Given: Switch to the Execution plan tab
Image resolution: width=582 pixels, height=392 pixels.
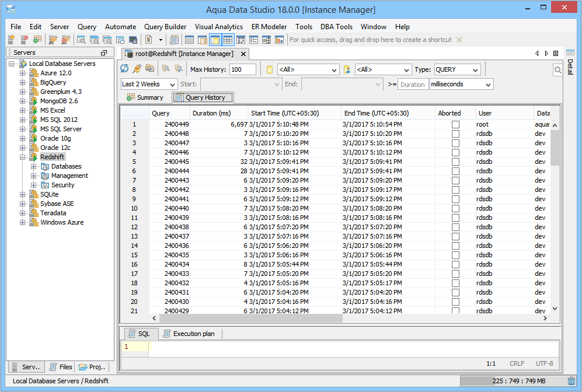Looking at the screenshot, I should [x=189, y=334].
